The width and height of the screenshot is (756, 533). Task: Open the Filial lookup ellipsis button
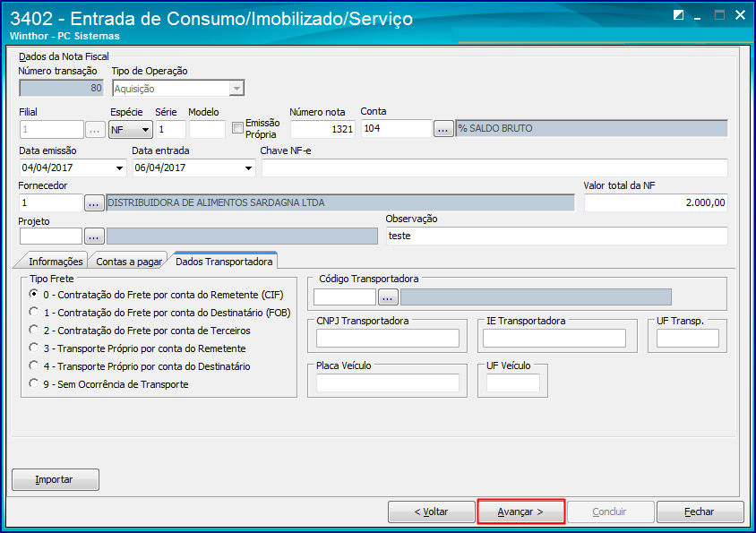[95, 130]
